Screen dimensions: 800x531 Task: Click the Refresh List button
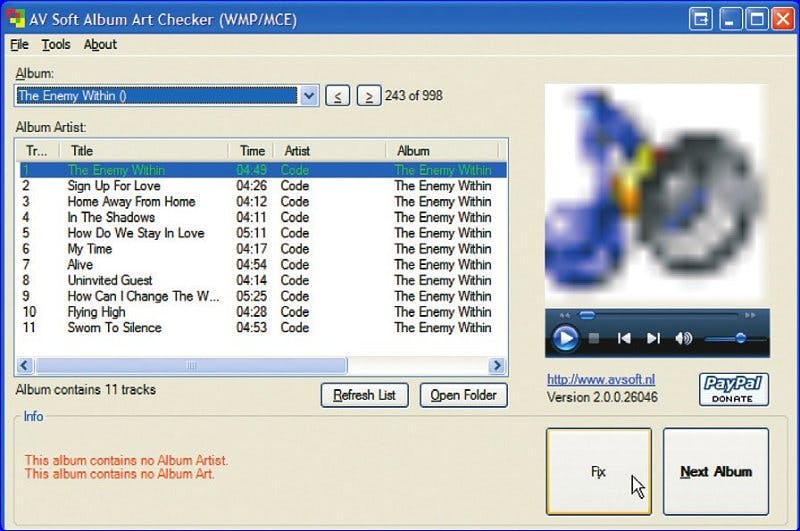tap(365, 395)
